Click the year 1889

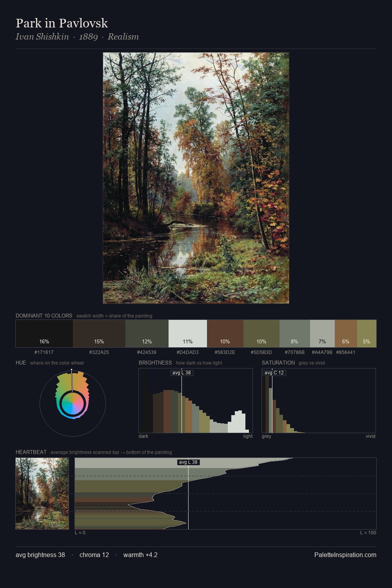(88, 37)
